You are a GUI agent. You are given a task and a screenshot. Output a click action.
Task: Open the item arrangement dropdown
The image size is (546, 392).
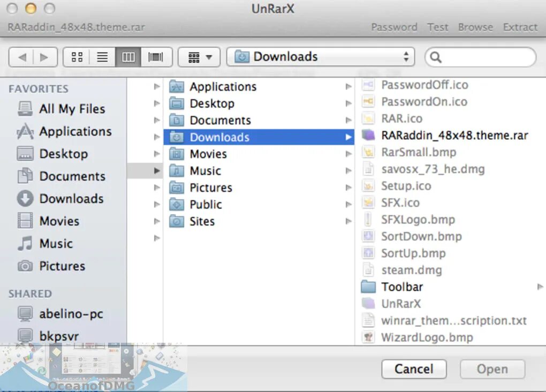click(199, 57)
